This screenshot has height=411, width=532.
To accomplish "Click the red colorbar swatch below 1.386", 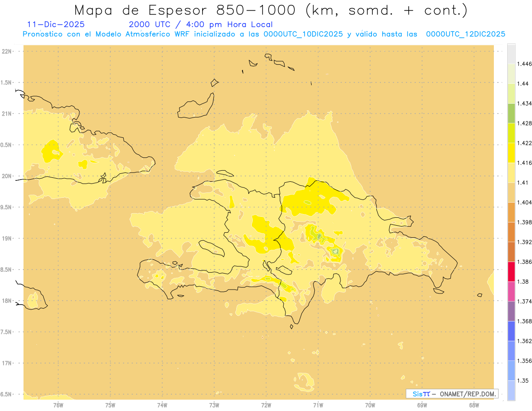I will 511,271.
